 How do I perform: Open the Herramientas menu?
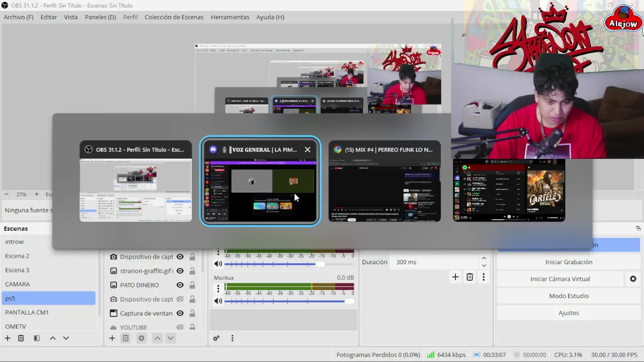(x=230, y=17)
